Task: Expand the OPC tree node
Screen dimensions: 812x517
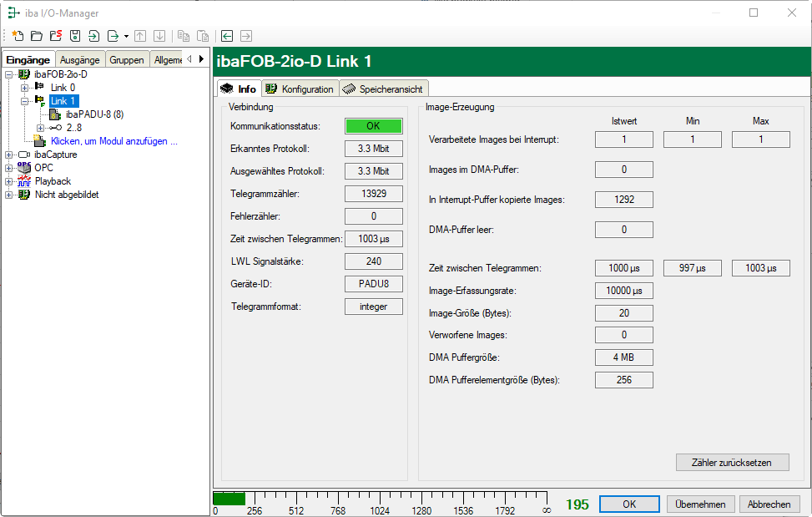Action: [x=8, y=168]
